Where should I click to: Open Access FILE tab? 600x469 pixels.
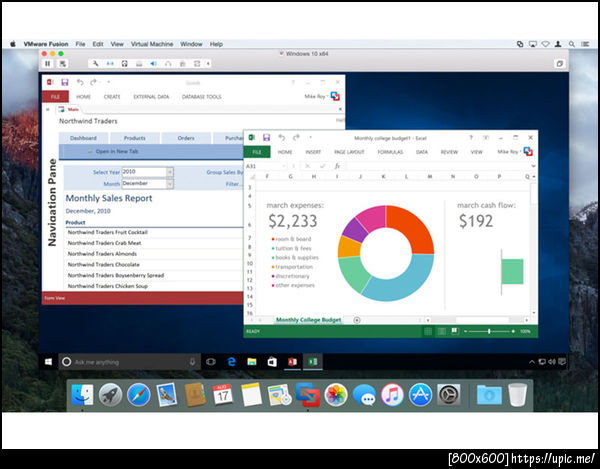pos(55,97)
